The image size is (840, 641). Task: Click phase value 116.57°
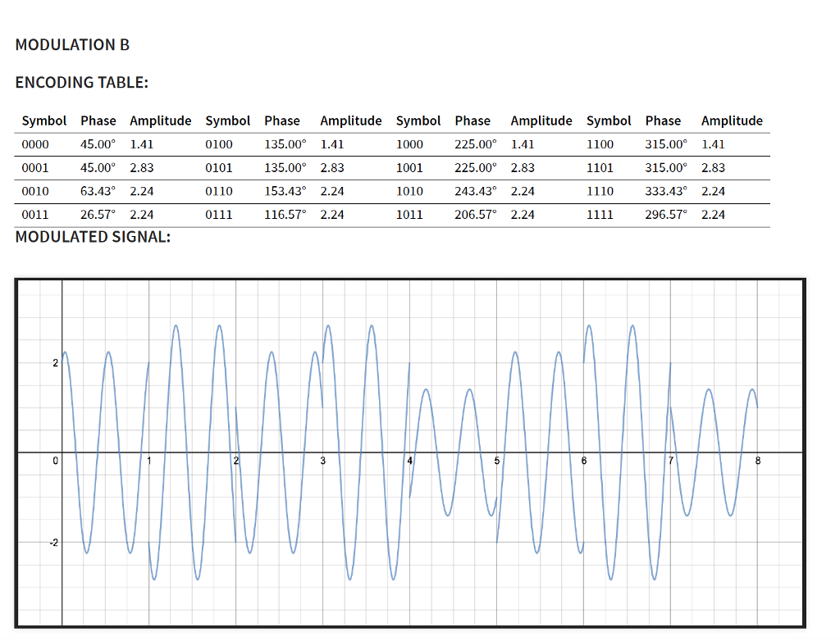pyautogui.click(x=285, y=215)
